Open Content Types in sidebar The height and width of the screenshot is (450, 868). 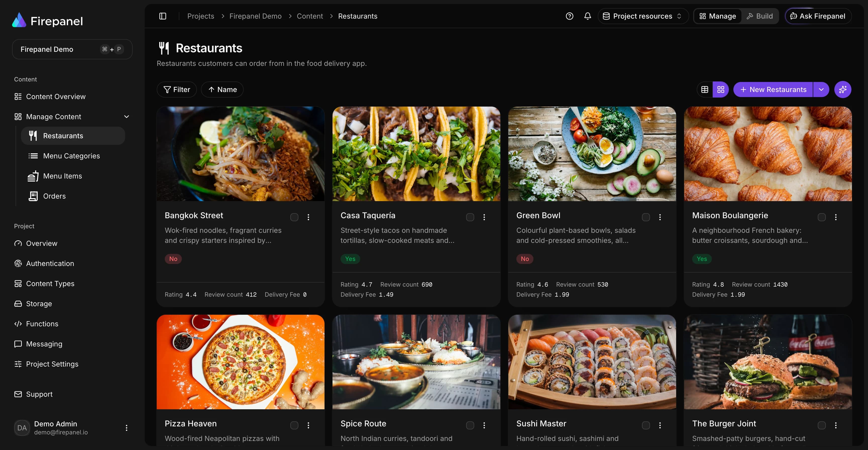72,284
